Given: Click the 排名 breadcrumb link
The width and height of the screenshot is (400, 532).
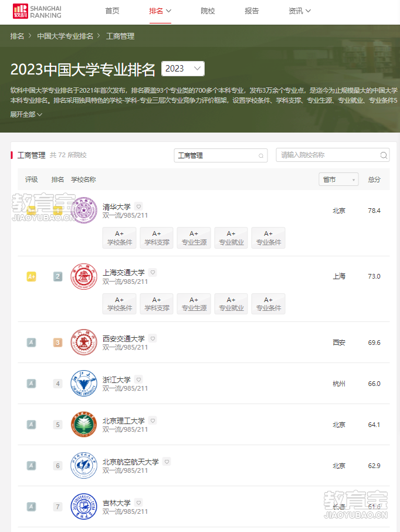Looking at the screenshot, I should [17, 36].
